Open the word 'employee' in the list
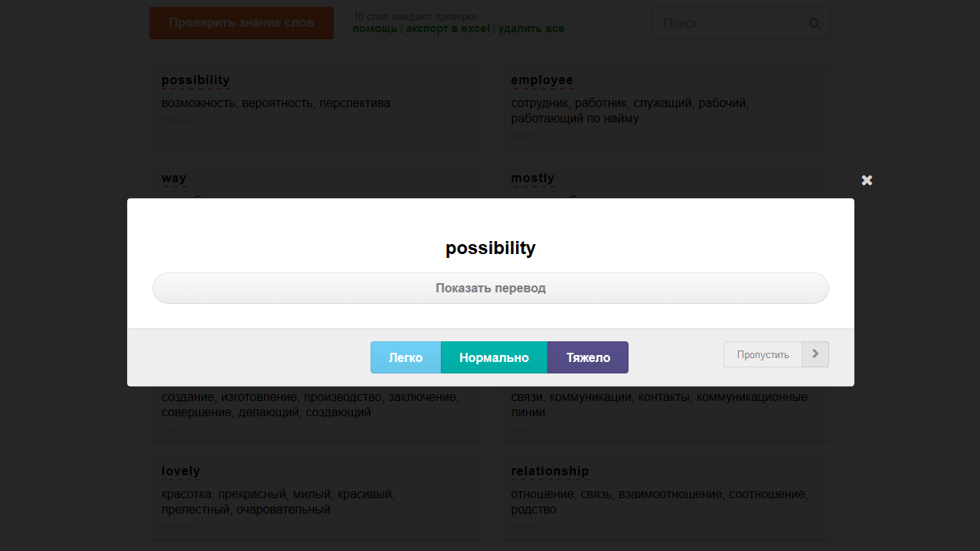 (x=542, y=80)
